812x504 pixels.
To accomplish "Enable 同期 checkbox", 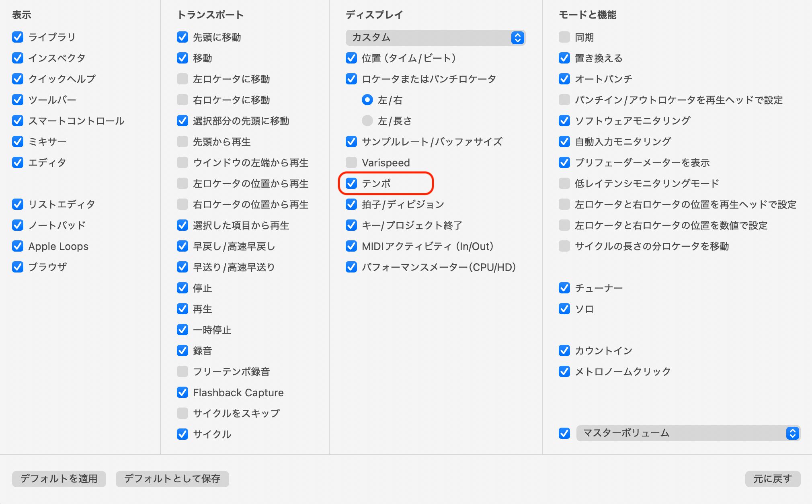I will pos(564,37).
